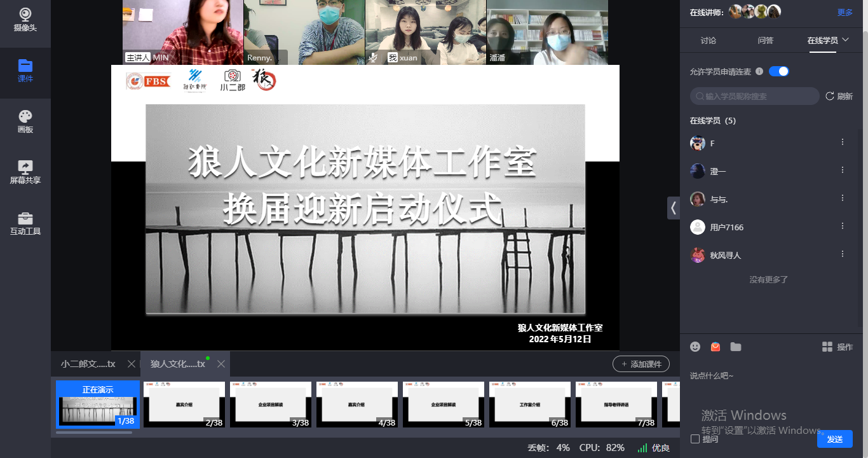Expand the online students (在线学员) tab dropdown

coord(846,40)
